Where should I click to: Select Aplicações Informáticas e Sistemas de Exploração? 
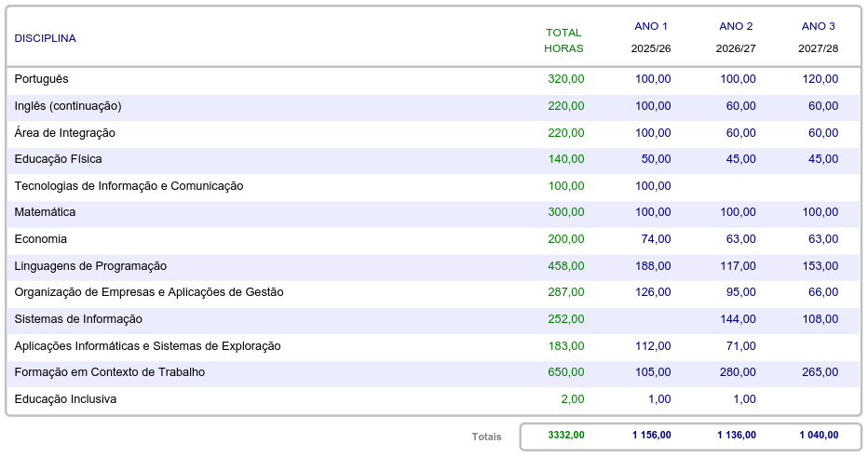(147, 346)
